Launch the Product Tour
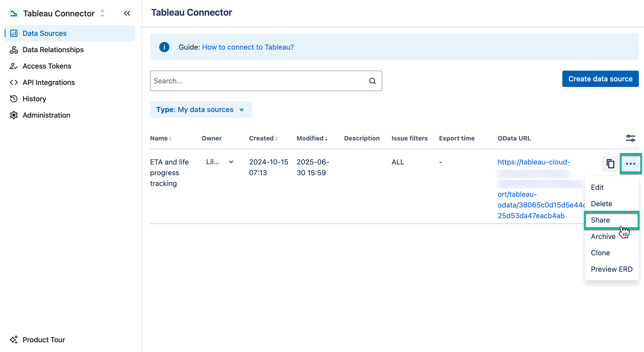Image resolution: width=644 pixels, height=352 pixels. pos(44,339)
